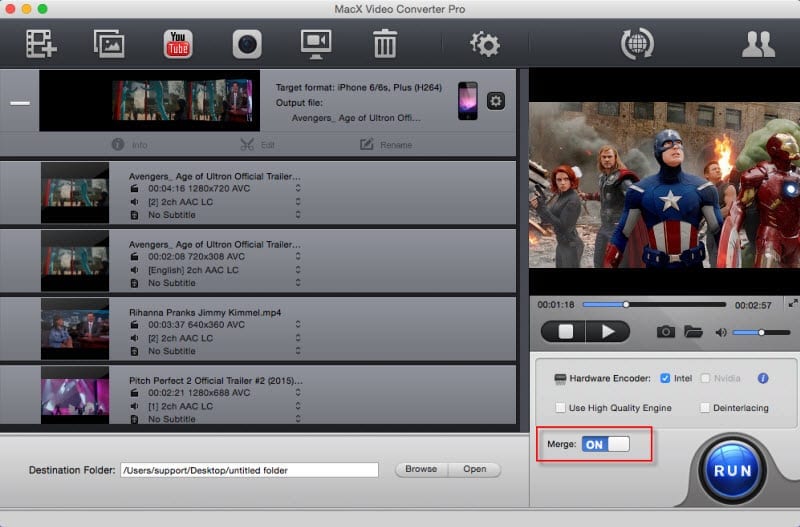Open audio stepper in Pitch Perfect row
The width and height of the screenshot is (800, 527).
[298, 406]
